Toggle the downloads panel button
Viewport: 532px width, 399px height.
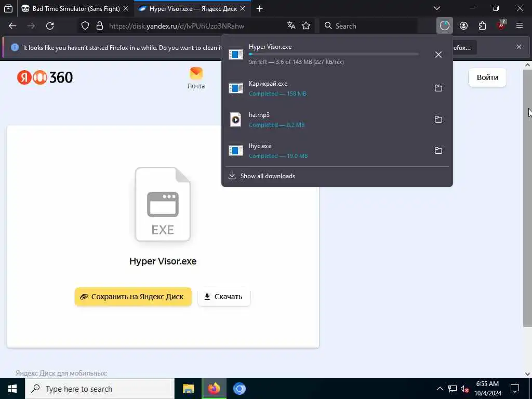click(x=445, y=26)
